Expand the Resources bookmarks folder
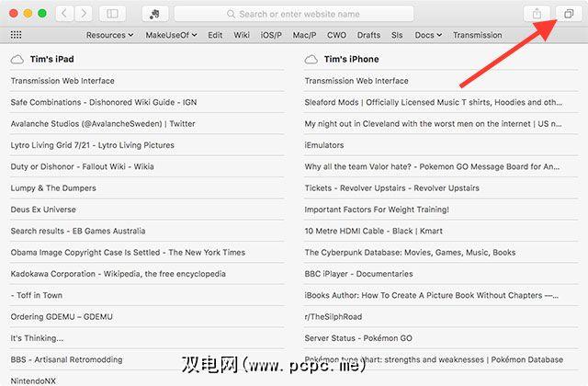Screen dimensions: 588x386 tap(109, 35)
